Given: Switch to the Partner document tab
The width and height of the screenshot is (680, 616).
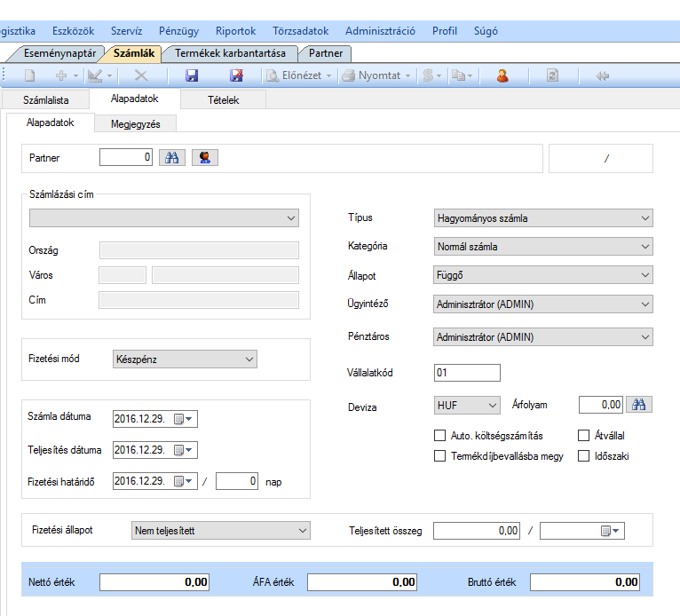Looking at the screenshot, I should [x=326, y=53].
